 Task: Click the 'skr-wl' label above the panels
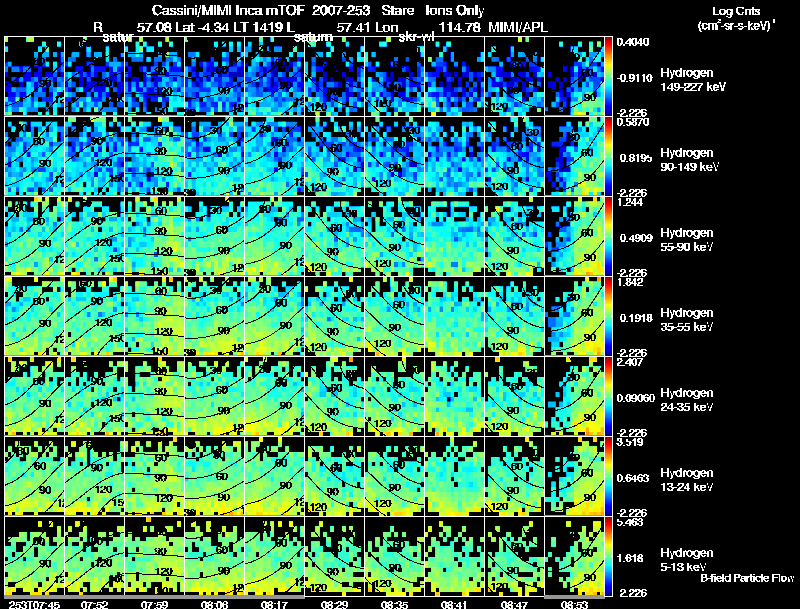pyautogui.click(x=416, y=37)
